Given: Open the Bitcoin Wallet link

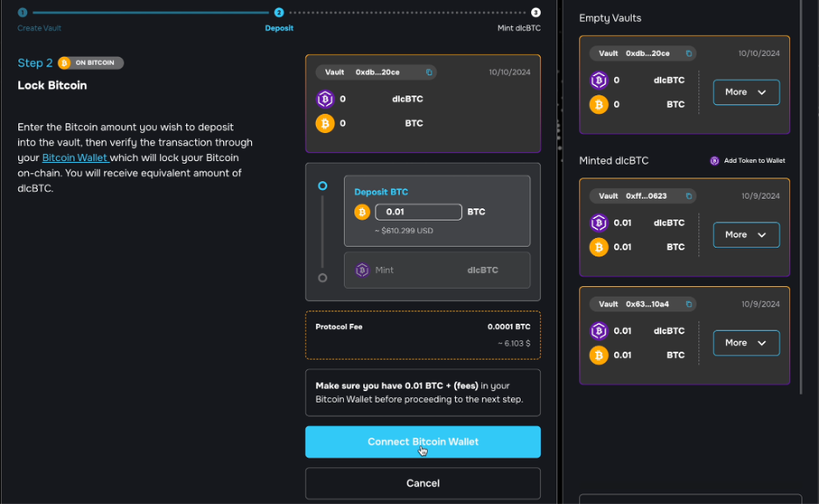Looking at the screenshot, I should [x=75, y=157].
